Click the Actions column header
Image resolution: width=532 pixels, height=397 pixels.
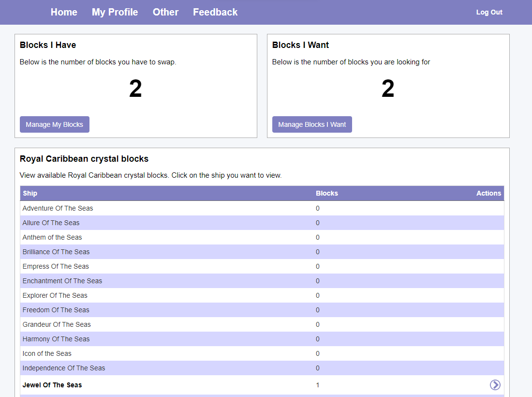(x=488, y=193)
